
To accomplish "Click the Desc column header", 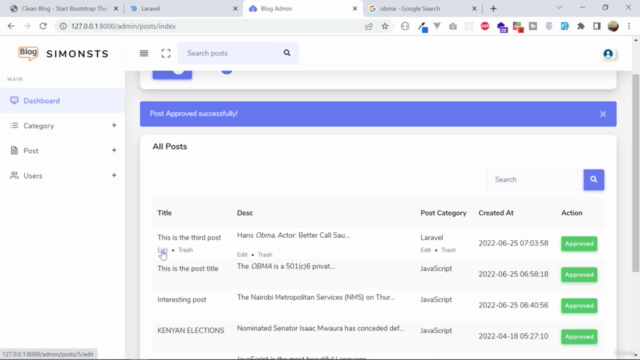I will 245,213.
